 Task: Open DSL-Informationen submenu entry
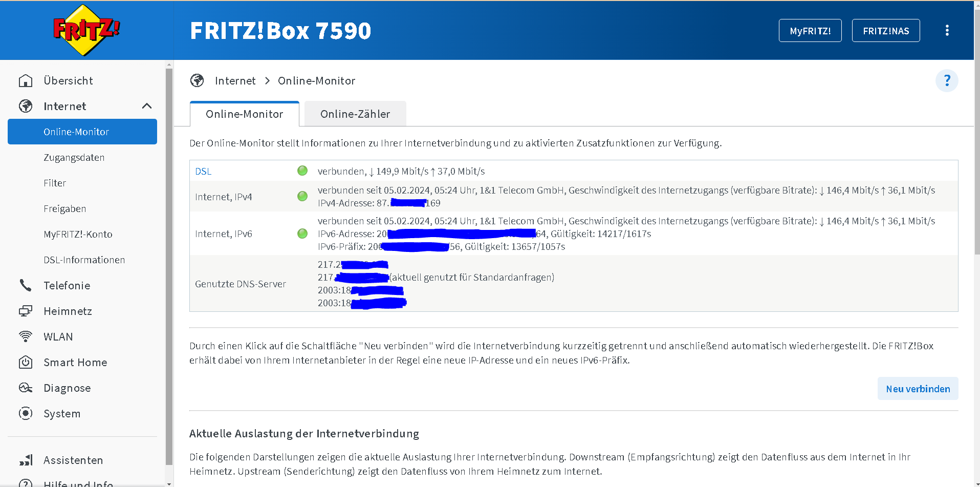coord(84,260)
